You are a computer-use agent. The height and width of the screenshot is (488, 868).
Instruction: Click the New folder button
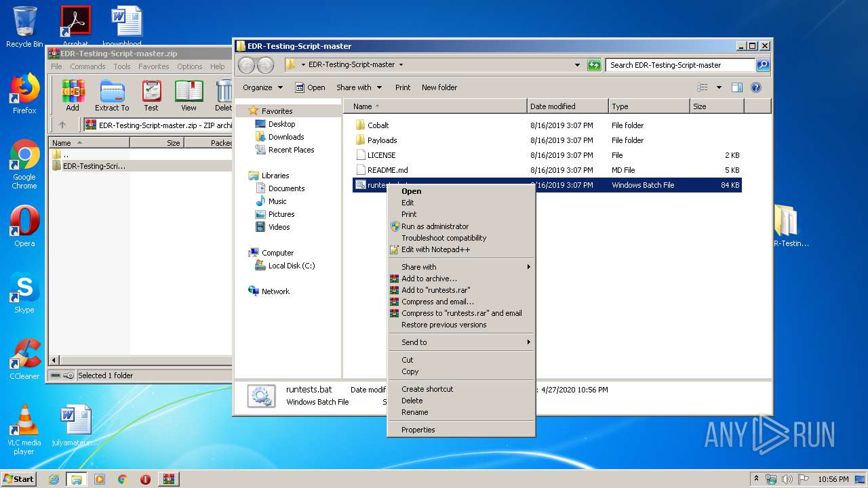[439, 87]
